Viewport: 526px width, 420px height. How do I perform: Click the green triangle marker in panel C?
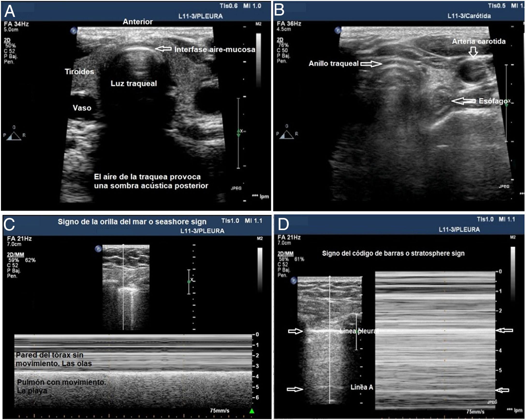pyautogui.click(x=252, y=411)
